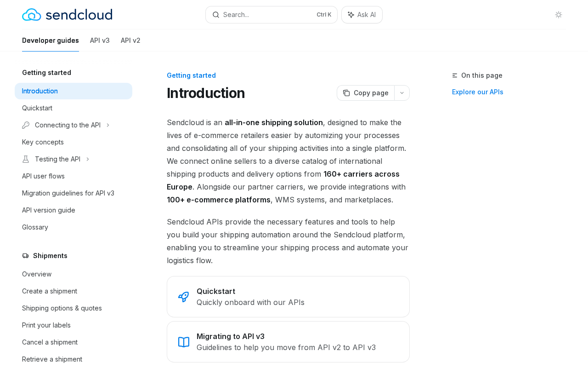Viewport: 588px width, 368px height.
Task: Click the Ask AI sparkle icon
Action: pyautogui.click(x=351, y=15)
